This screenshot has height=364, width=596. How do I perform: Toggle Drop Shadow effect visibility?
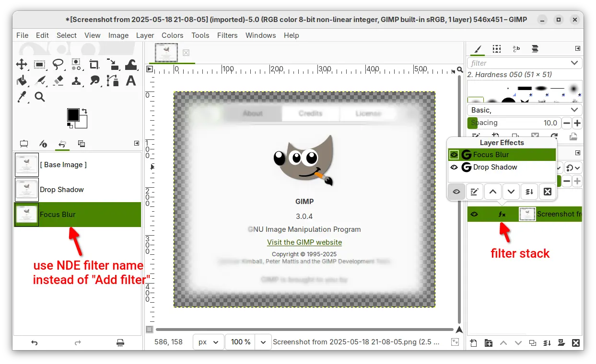point(454,167)
